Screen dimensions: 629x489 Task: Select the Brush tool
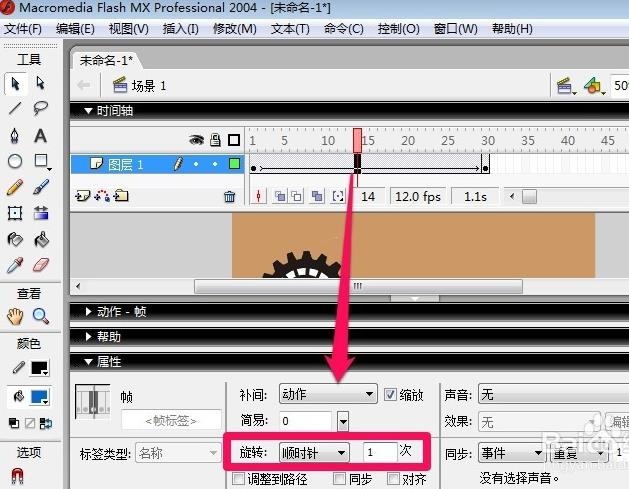tap(41, 187)
